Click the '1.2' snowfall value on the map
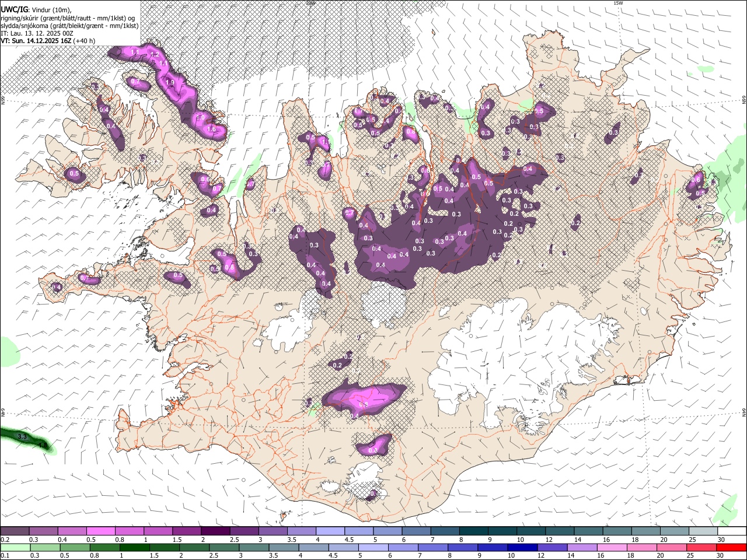 click(x=155, y=54)
